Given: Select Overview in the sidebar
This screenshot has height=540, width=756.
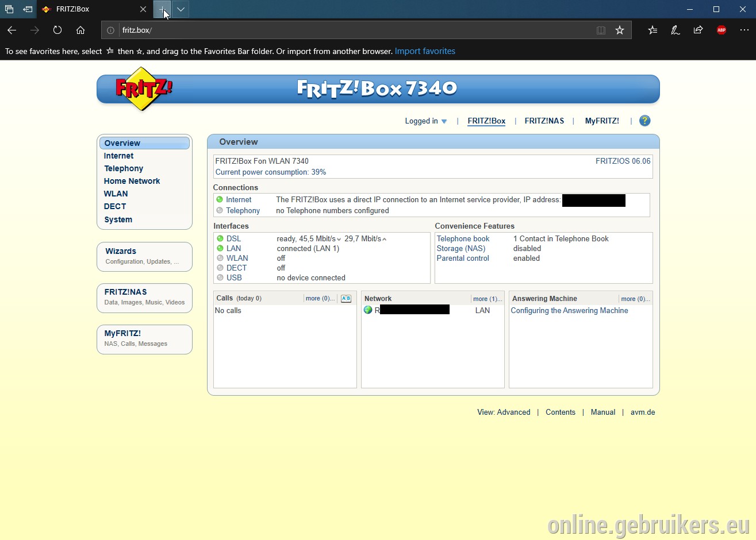Looking at the screenshot, I should [144, 143].
